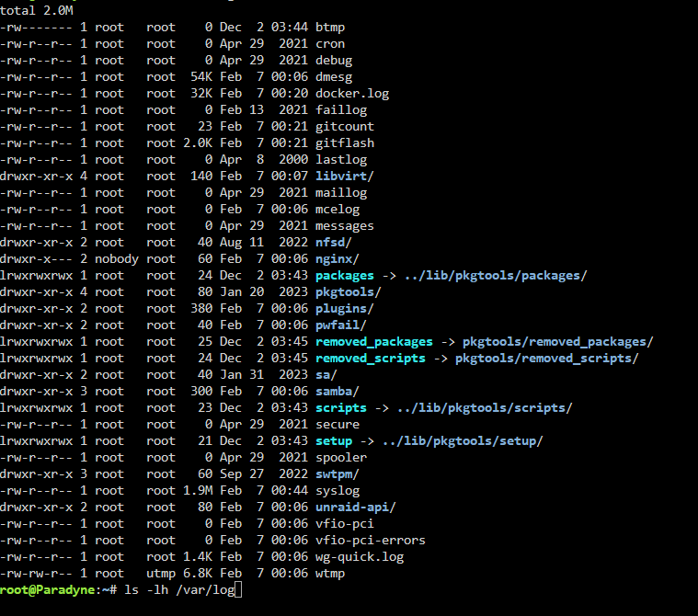Click the packages symlink name
Viewport: 698px width, 616px height.
tap(345, 276)
